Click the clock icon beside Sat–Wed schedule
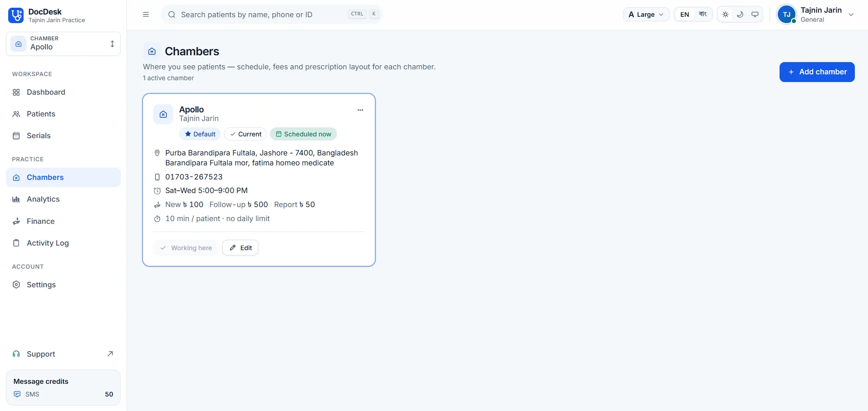This screenshot has height=411, width=868. [157, 191]
